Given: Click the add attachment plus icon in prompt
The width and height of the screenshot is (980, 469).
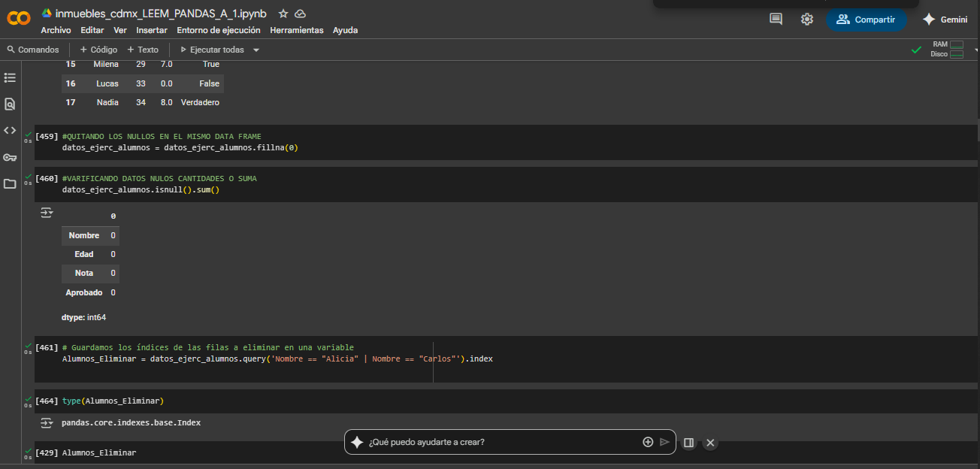Looking at the screenshot, I should click(x=648, y=442).
